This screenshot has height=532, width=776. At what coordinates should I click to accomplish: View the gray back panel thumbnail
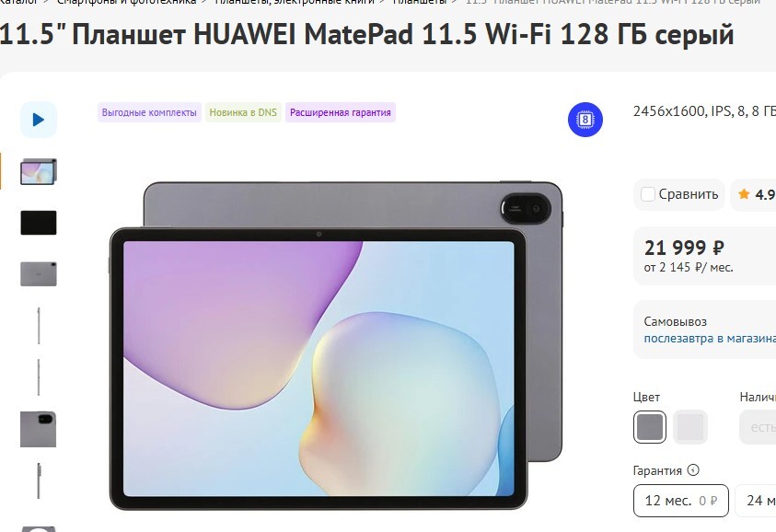click(x=39, y=274)
